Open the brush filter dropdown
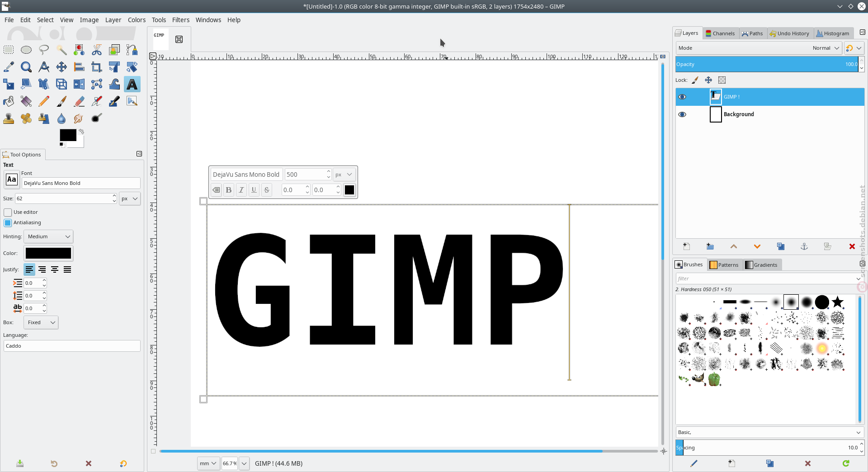This screenshot has width=868, height=472. coord(859,278)
